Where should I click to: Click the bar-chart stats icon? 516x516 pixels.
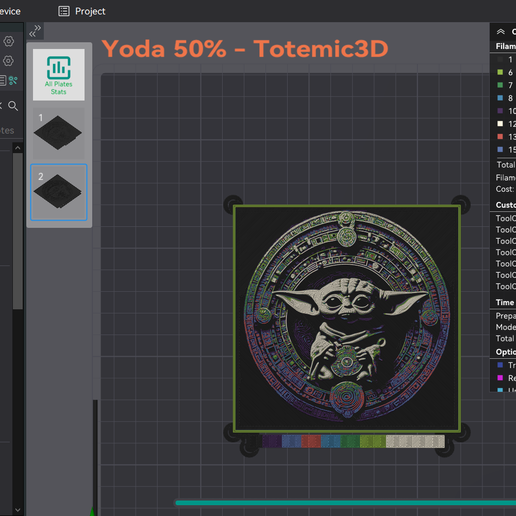pos(59,67)
